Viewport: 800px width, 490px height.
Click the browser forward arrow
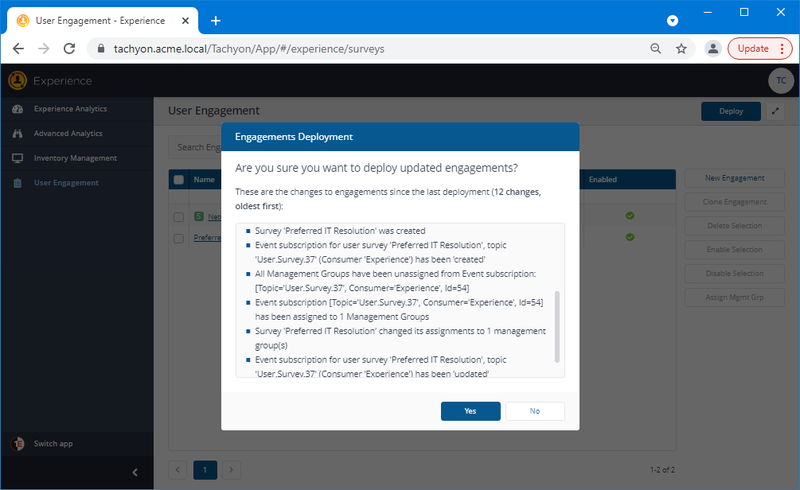(x=44, y=48)
